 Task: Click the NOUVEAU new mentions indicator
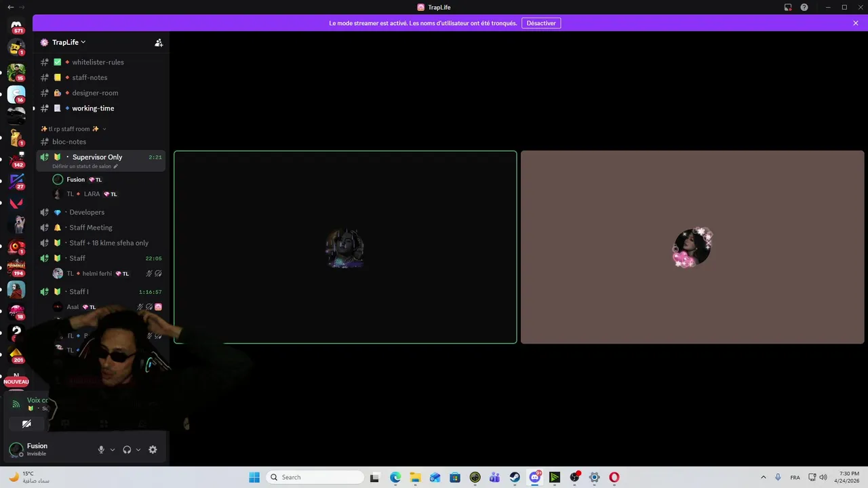16,382
